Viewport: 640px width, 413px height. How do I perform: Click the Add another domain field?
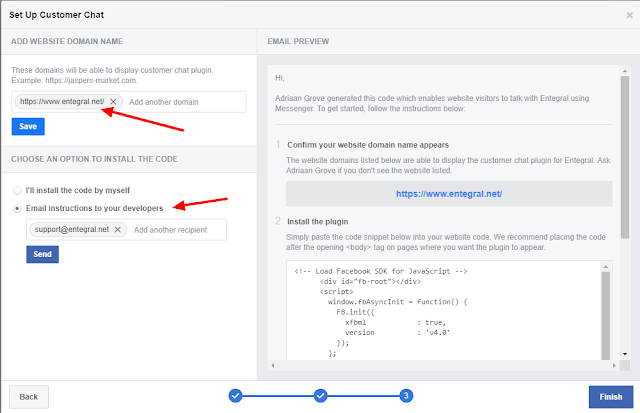coord(185,102)
